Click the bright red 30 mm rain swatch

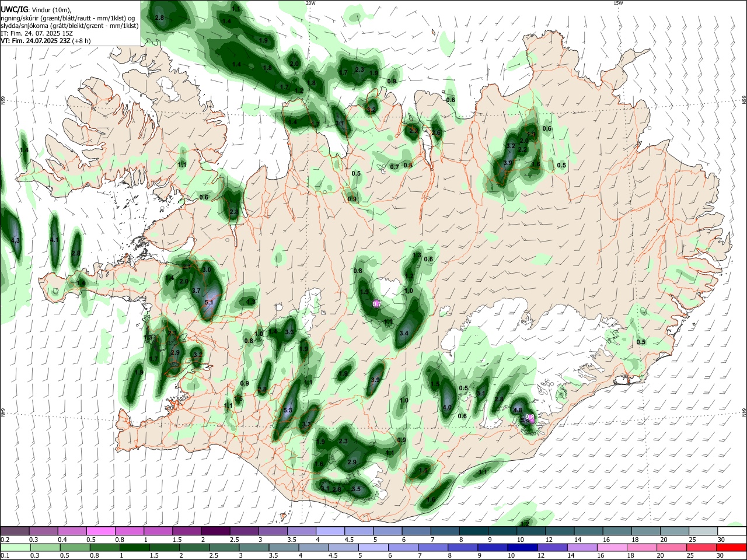pos(731,547)
